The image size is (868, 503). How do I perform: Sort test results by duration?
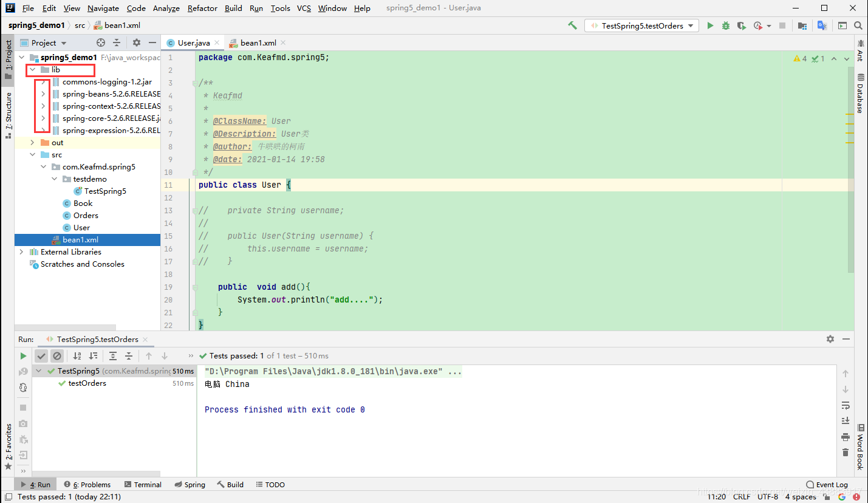tap(93, 356)
